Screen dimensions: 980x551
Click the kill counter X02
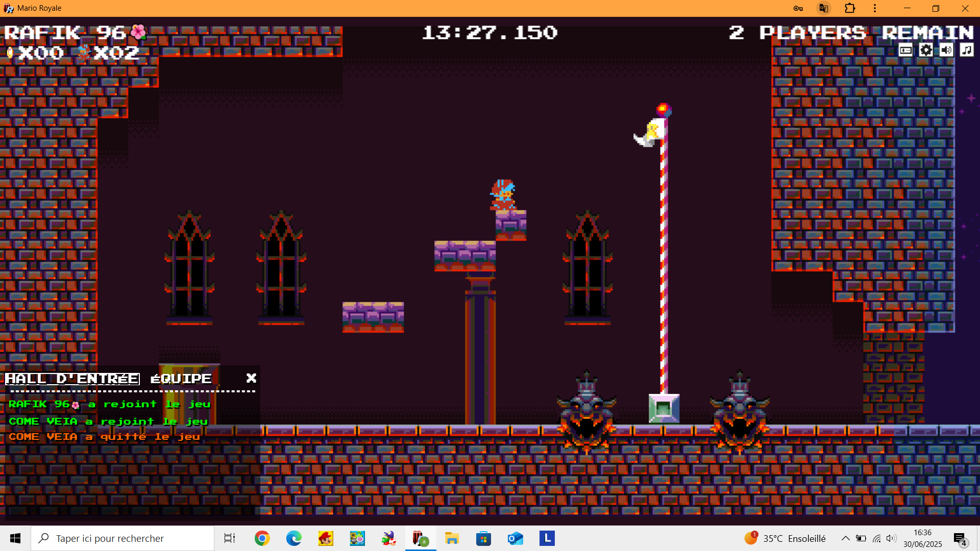pyautogui.click(x=108, y=53)
